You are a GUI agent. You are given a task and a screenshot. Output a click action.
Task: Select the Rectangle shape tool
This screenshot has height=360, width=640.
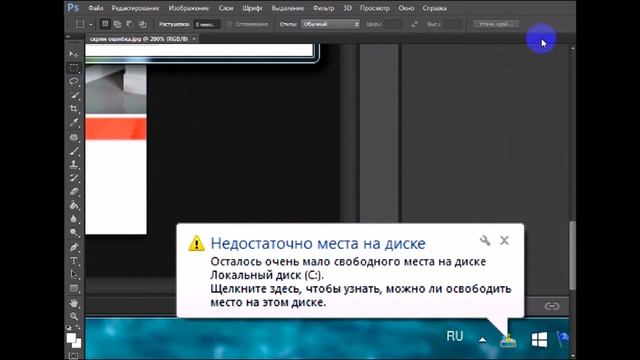tap(73, 289)
